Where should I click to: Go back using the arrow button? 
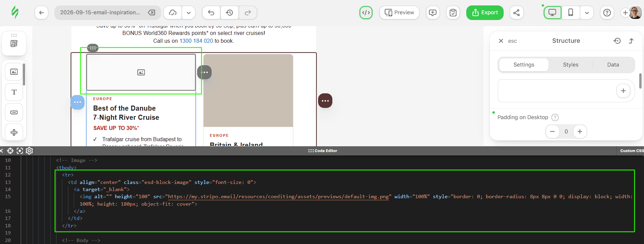click(x=41, y=13)
